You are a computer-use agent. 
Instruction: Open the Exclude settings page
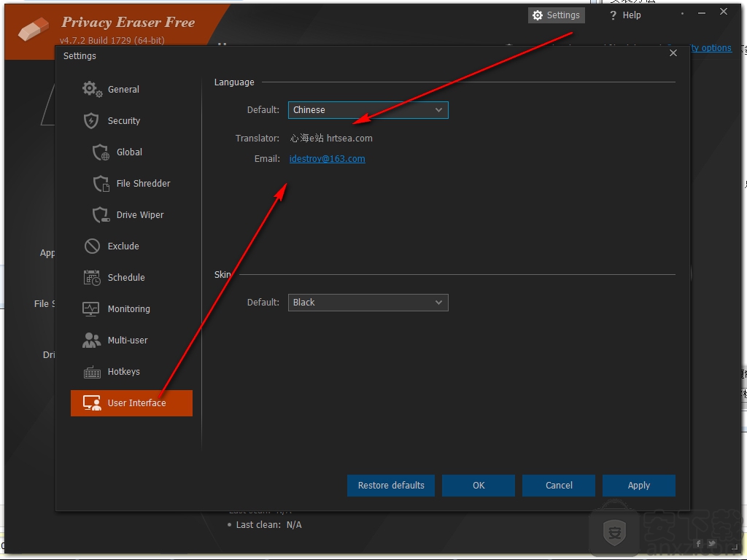point(131,246)
